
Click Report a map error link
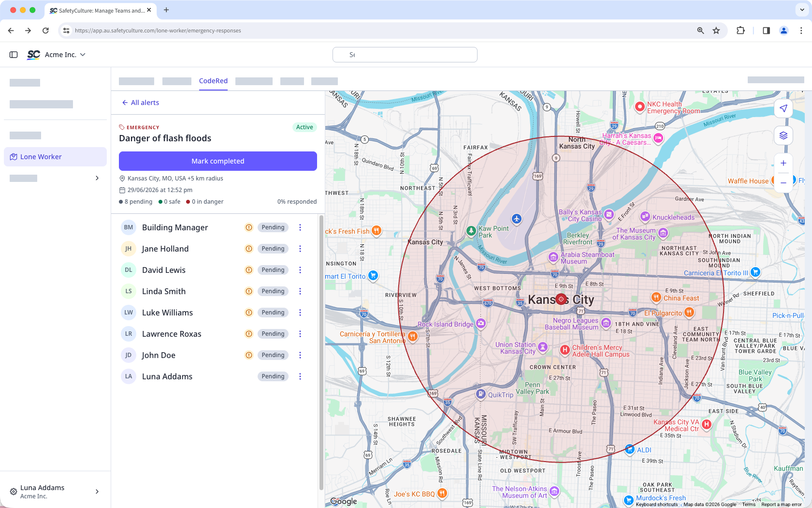tap(782, 505)
